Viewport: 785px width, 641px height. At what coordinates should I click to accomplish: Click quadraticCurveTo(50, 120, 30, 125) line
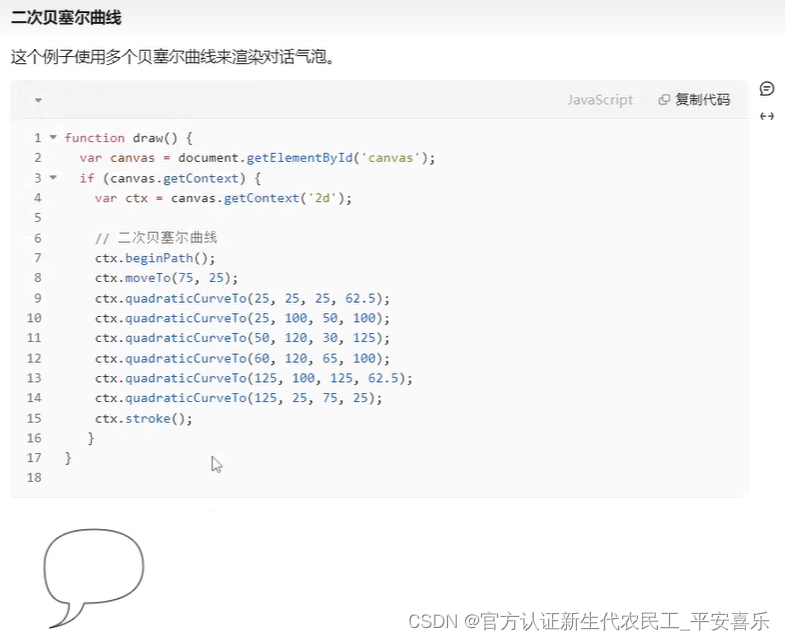point(242,338)
